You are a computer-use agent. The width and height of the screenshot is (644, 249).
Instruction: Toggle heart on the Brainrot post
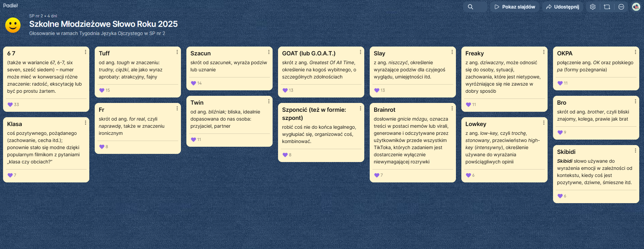coord(377,175)
